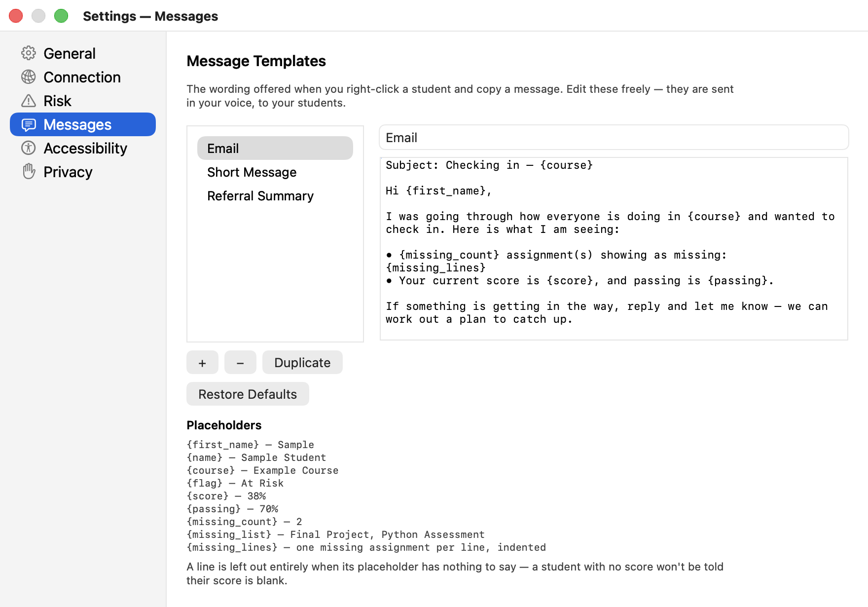This screenshot has width=868, height=607.
Task: Click the Risk warning triangle icon
Action: pyautogui.click(x=29, y=101)
